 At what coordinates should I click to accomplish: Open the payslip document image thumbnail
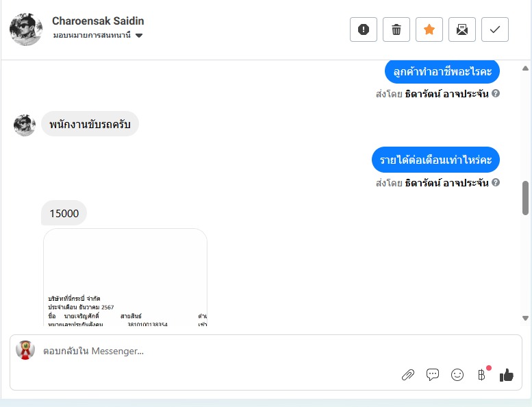pos(125,277)
